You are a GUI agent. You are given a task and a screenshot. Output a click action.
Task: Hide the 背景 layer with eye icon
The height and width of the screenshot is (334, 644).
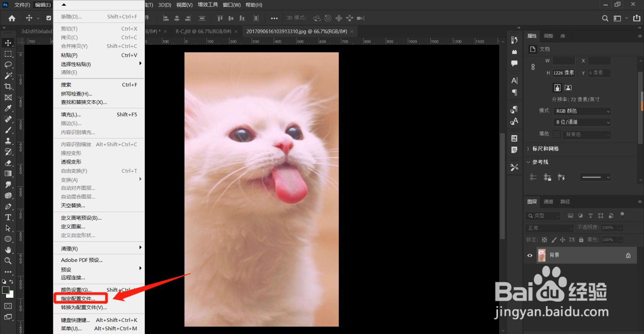(530, 255)
